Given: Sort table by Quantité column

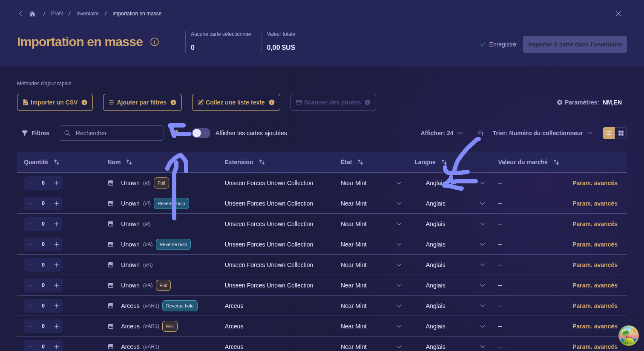Looking at the screenshot, I should tap(57, 162).
